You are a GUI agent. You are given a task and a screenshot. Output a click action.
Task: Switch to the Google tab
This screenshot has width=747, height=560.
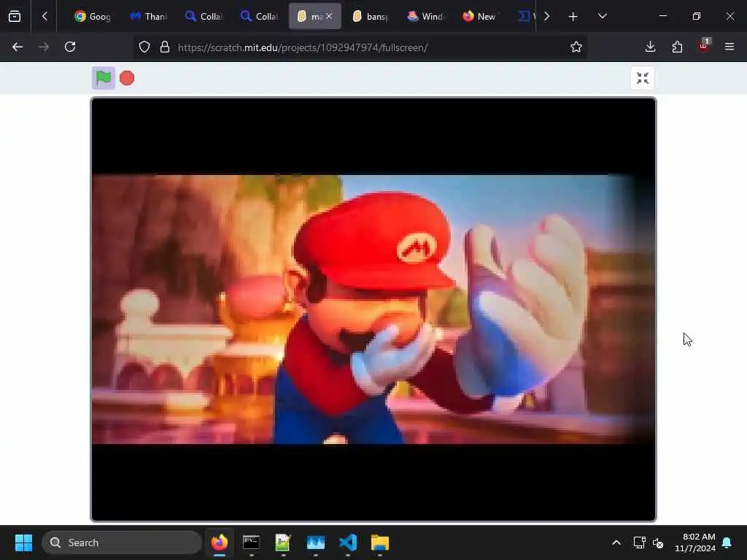[92, 16]
